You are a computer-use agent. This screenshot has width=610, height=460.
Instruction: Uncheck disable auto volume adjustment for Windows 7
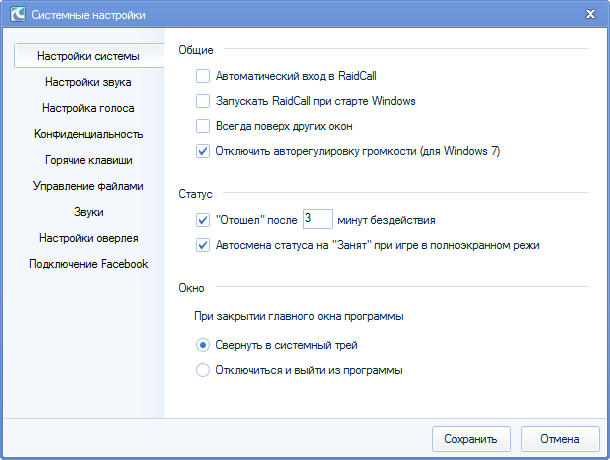coord(203,152)
